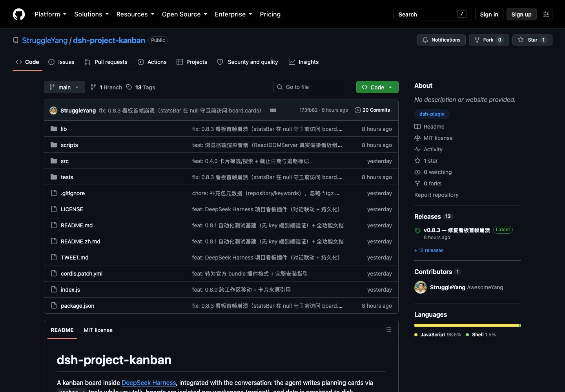This screenshot has width=565, height=392.
Task: Click the LICENSE file icon
Action: pyautogui.click(x=54, y=209)
